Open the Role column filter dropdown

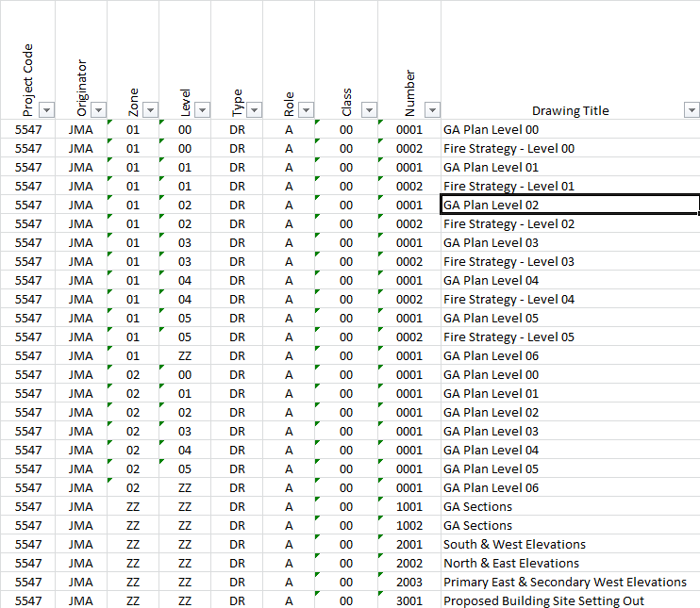(x=306, y=109)
